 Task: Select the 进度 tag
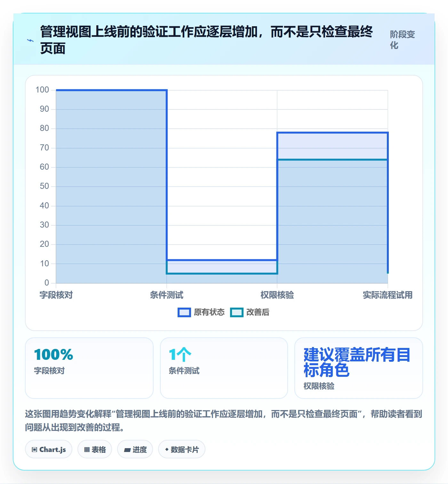coord(135,449)
